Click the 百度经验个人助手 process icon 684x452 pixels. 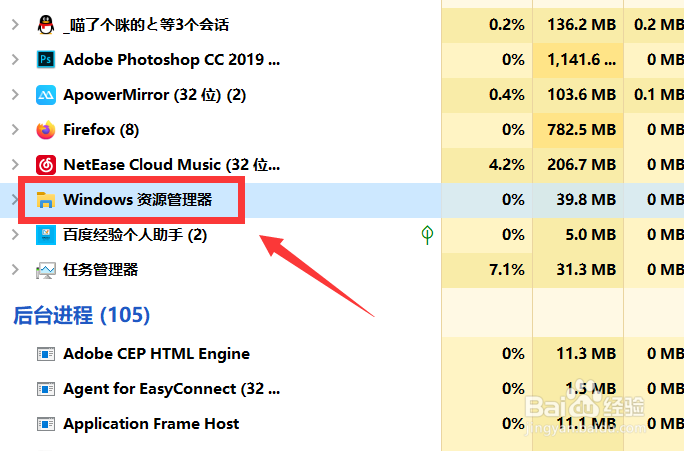pyautogui.click(x=45, y=235)
